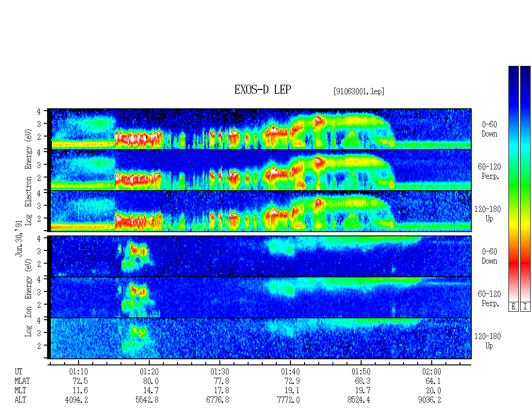Click the 01:40 UT tick label
The height and width of the screenshot is (412, 532).
(290, 372)
